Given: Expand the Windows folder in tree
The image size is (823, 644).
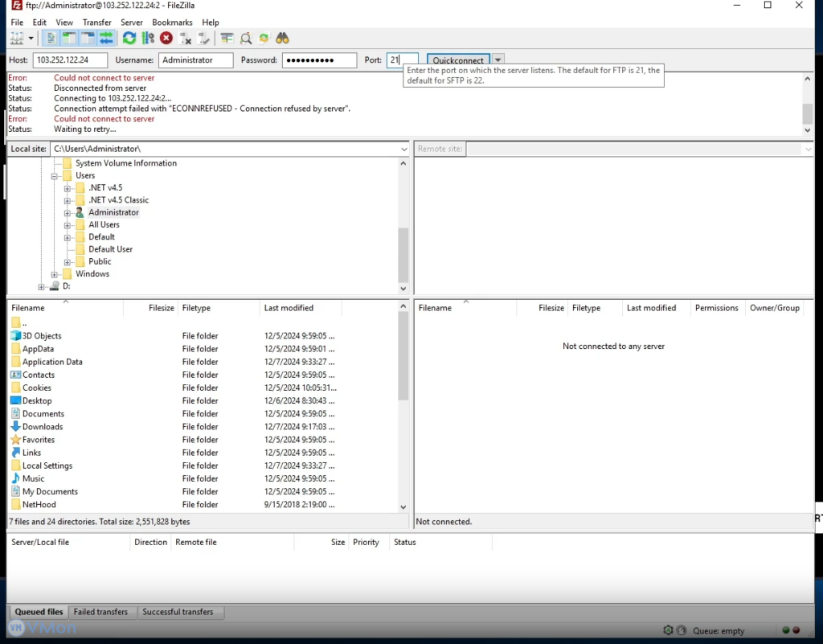Looking at the screenshot, I should click(55, 274).
